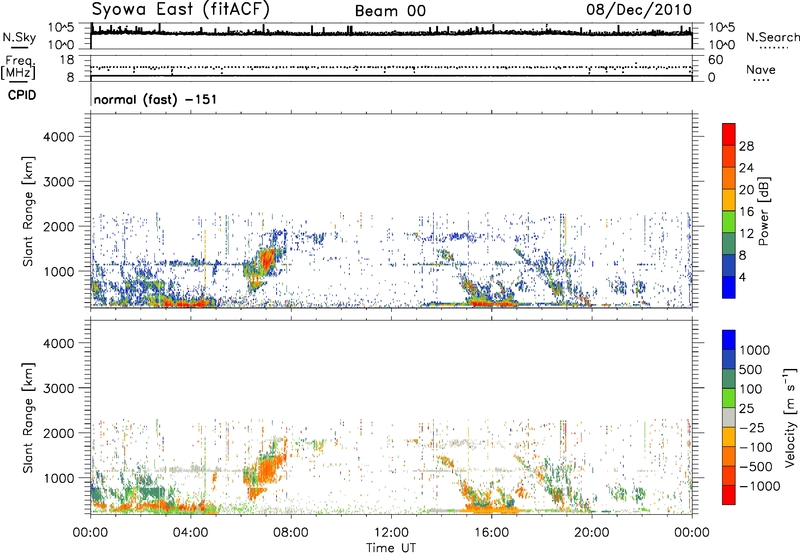Click 'Slant Range [km]' label of velocity panel

[x=28, y=418]
